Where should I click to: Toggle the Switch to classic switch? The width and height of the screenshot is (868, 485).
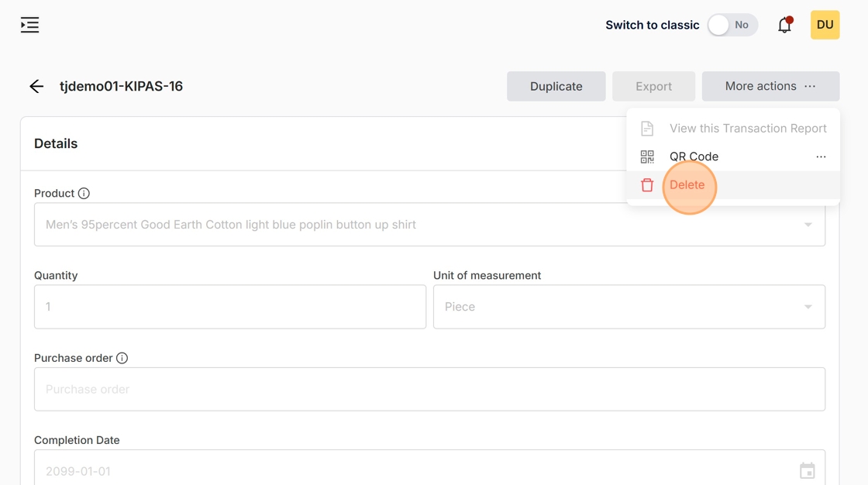[x=732, y=25]
